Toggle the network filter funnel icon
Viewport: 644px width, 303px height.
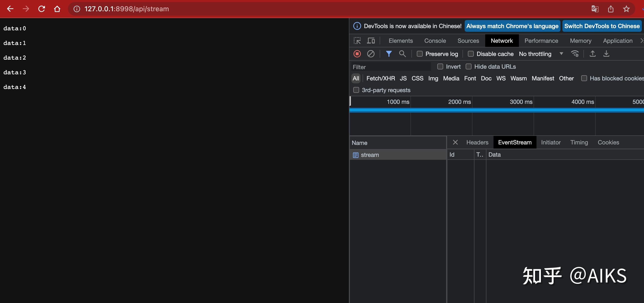[x=388, y=54]
